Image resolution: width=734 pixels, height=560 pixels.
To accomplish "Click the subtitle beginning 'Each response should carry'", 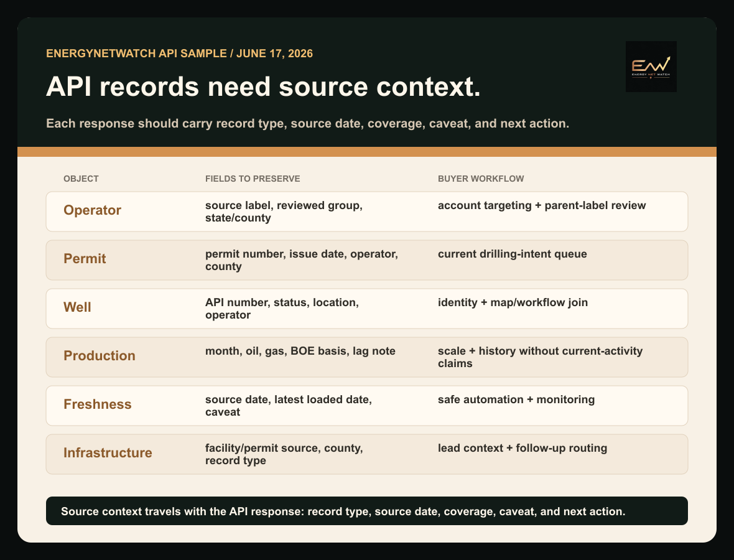I will [307, 124].
